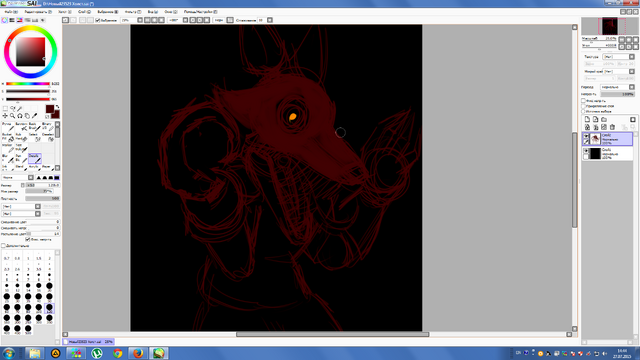
Task: Open the Canvas (Холст) menu
Action: pyautogui.click(x=64, y=12)
